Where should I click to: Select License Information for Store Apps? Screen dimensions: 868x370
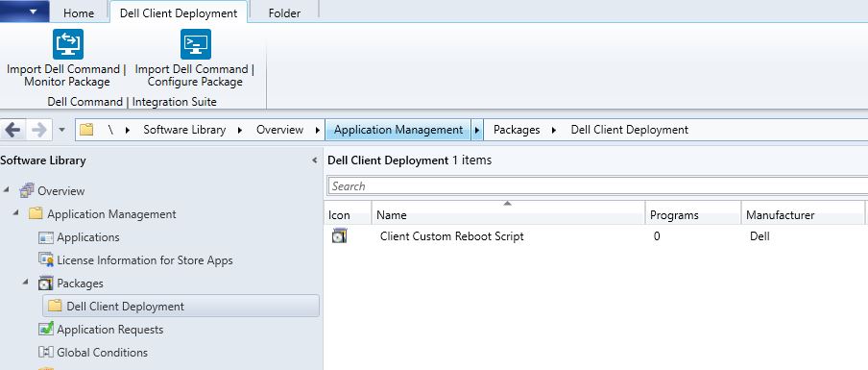coord(144,260)
